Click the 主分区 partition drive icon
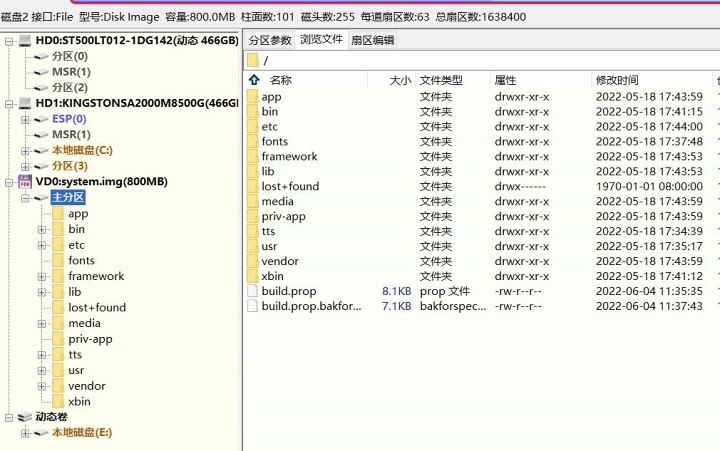 41,197
